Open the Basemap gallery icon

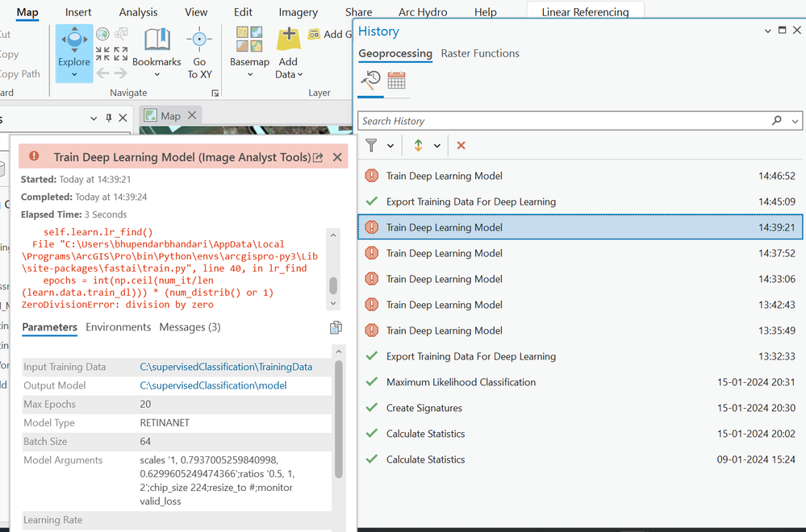[249, 39]
